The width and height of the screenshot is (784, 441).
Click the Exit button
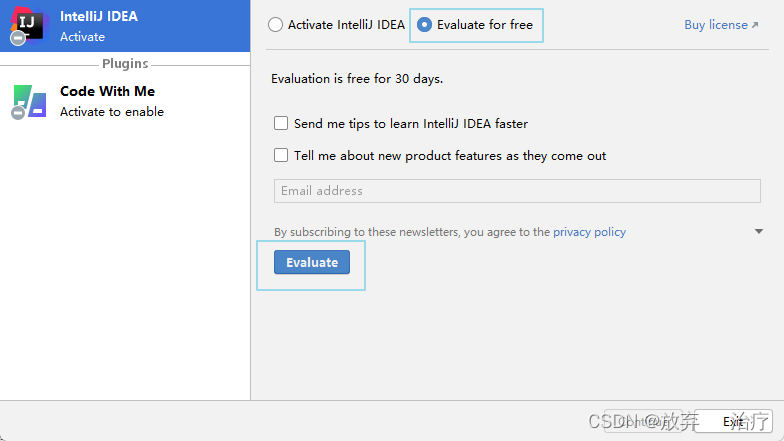pyautogui.click(x=733, y=422)
